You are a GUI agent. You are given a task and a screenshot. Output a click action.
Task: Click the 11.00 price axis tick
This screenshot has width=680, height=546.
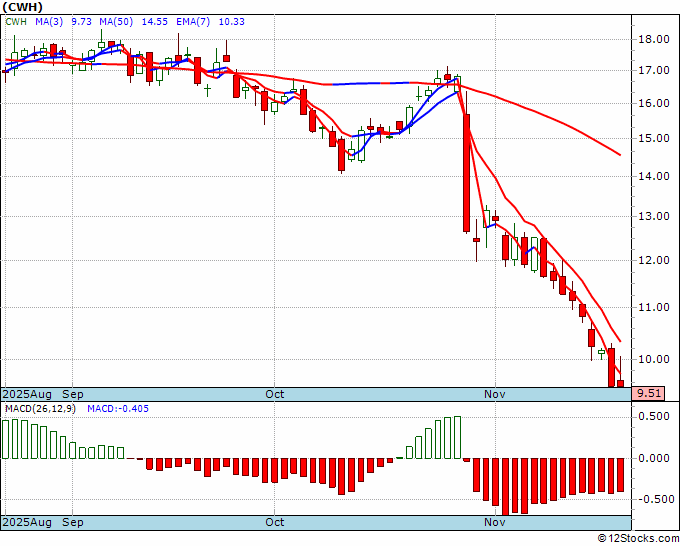pyautogui.click(x=656, y=307)
